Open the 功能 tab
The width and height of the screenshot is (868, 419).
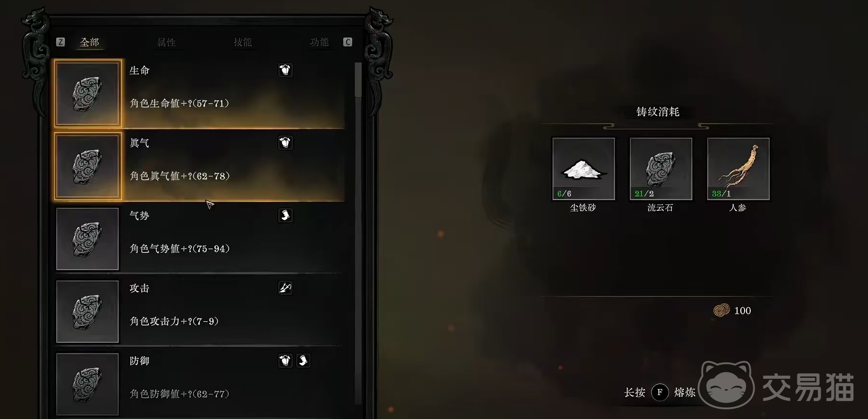[319, 43]
